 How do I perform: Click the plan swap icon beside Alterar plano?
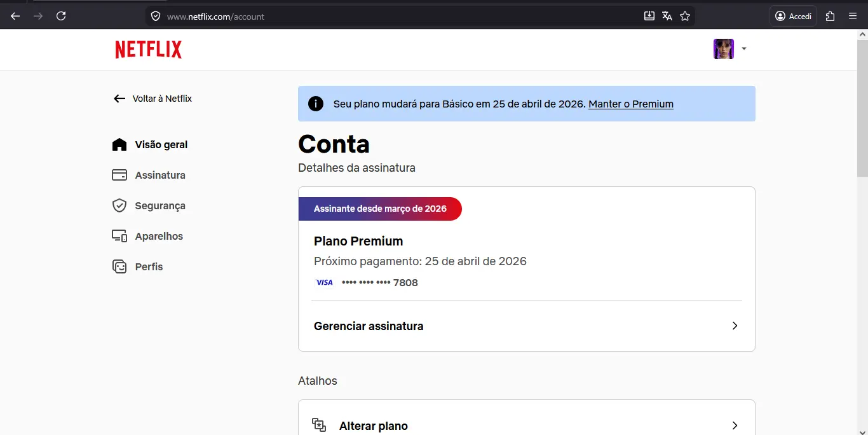(319, 425)
